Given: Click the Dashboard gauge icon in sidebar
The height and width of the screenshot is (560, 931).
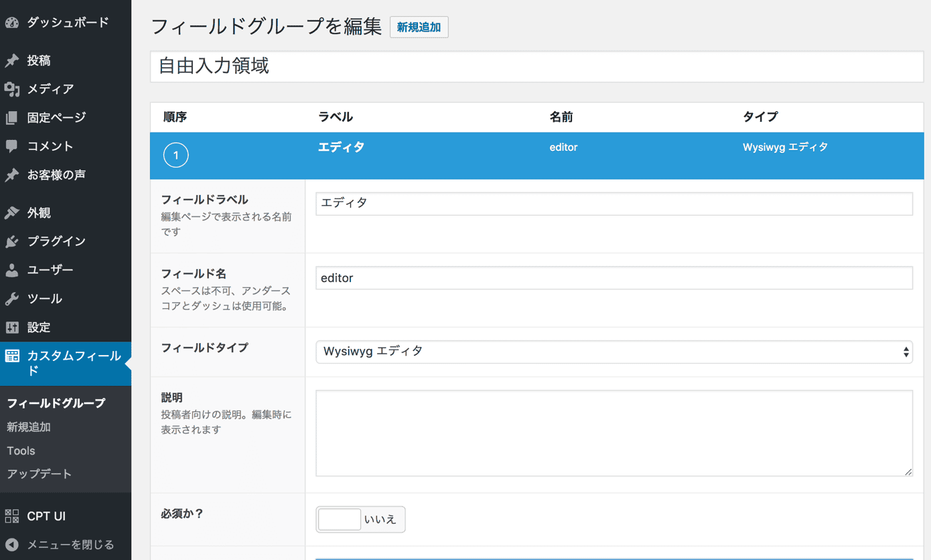Looking at the screenshot, I should (12, 23).
